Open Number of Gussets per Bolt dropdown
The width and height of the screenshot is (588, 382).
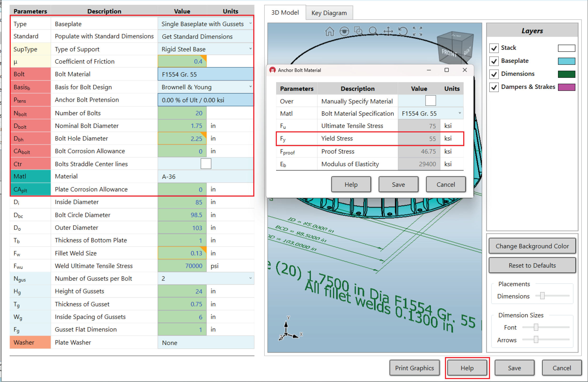[x=250, y=278]
